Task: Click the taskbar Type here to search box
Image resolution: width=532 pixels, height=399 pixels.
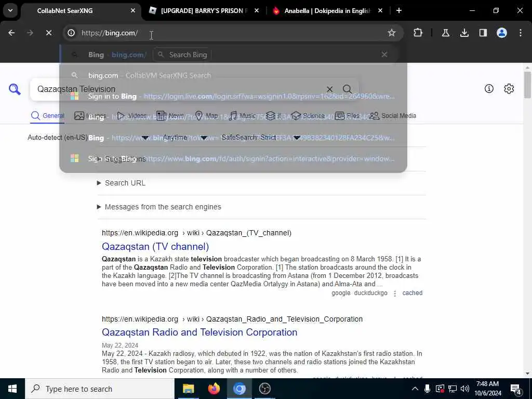Action: [x=100, y=389]
